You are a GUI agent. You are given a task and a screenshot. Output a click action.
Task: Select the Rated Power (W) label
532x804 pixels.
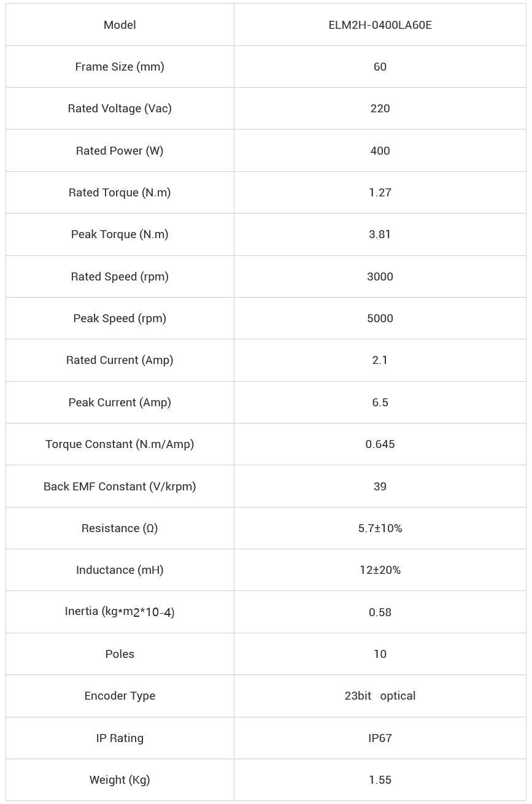point(120,151)
